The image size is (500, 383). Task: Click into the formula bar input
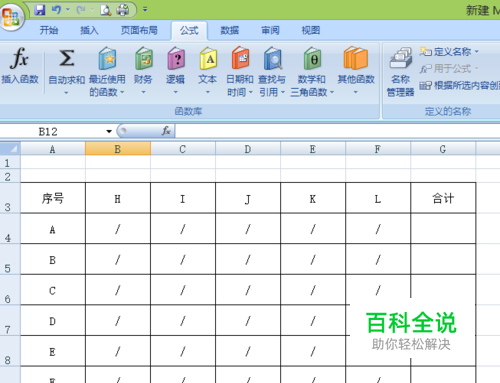pyautogui.click(x=337, y=131)
